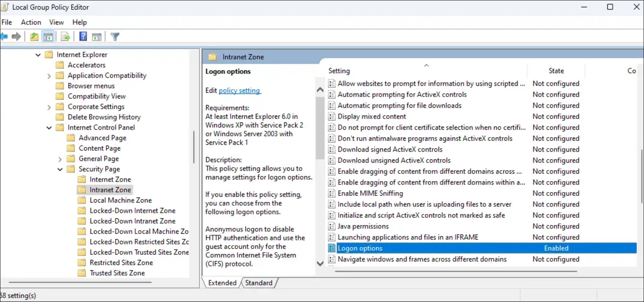644x302 pixels.
Task: Open the Action menu
Action: [31, 22]
